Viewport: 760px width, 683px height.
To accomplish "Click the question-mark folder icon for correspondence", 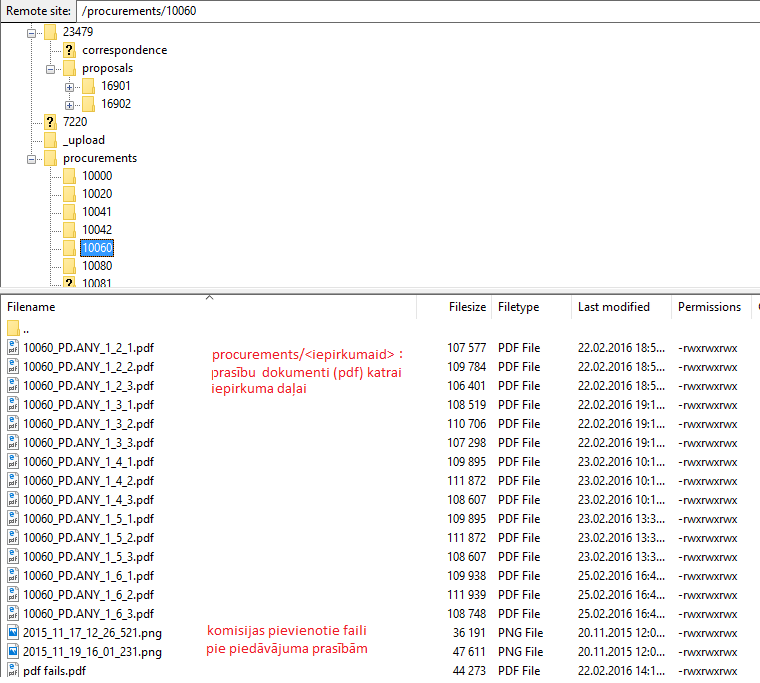I will (69, 50).
